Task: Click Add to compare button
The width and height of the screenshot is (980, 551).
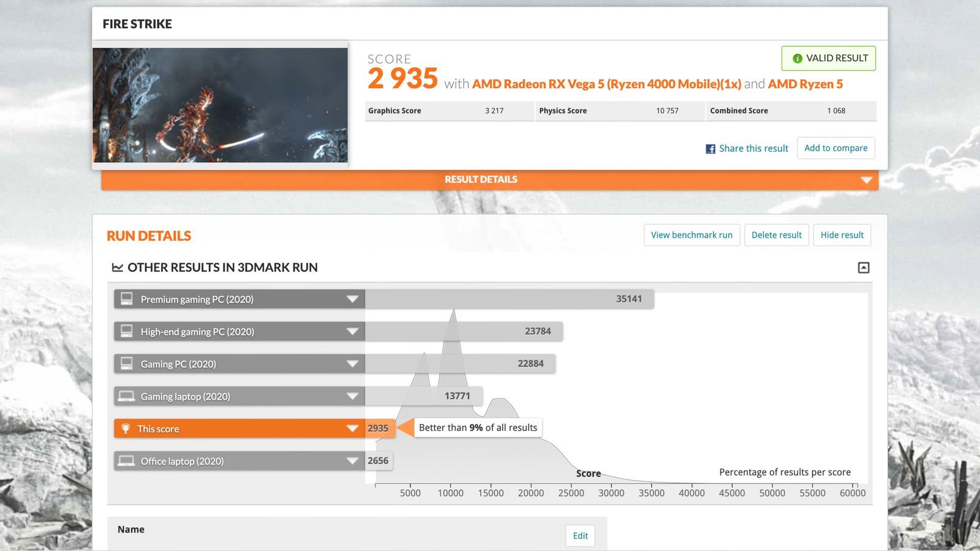Action: (835, 148)
